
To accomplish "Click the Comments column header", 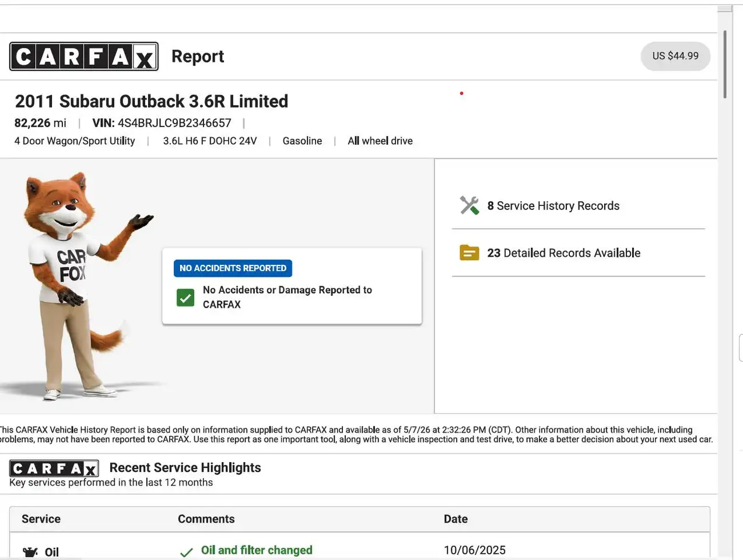I will (206, 519).
